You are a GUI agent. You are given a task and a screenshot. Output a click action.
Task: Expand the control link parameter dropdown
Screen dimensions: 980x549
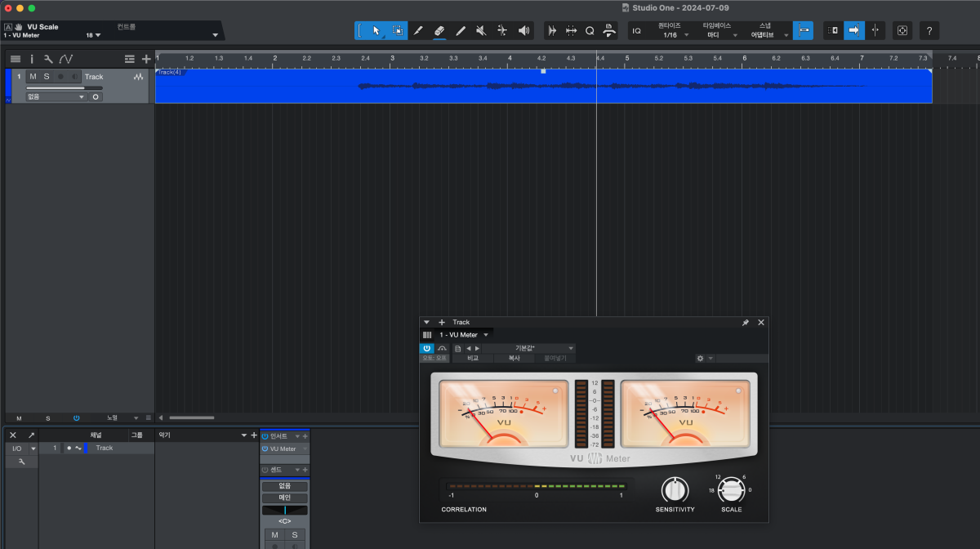click(x=216, y=35)
